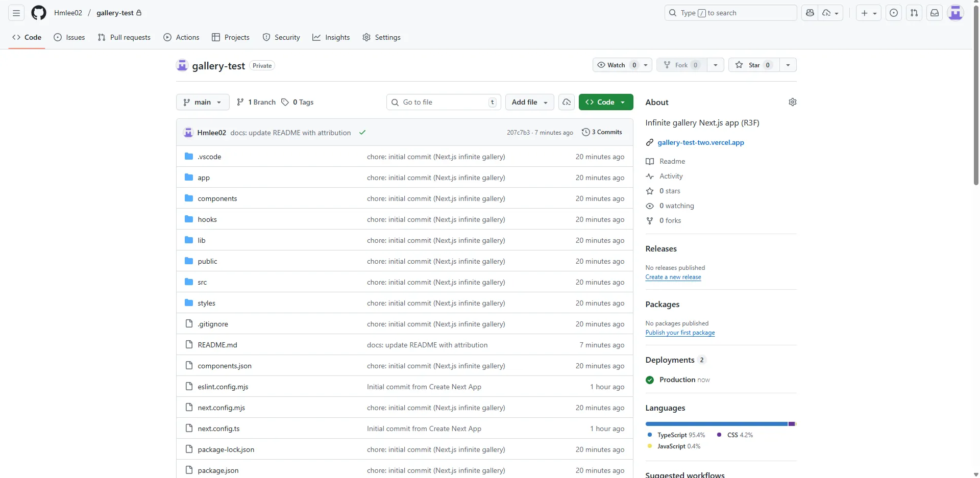This screenshot has height=478, width=980.
Task: Expand the main branch dropdown
Action: pyautogui.click(x=202, y=102)
